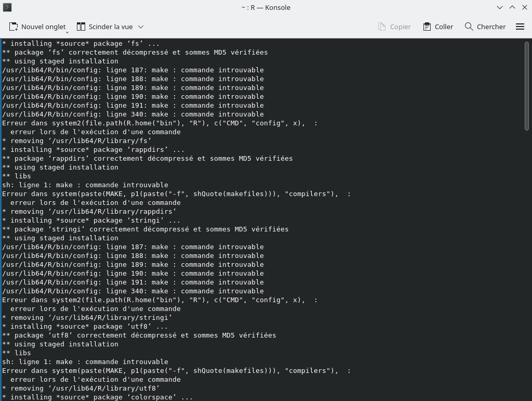Click the line "installing *source* package 'fs'"
The image size is (532, 401).
pyautogui.click(x=81, y=44)
